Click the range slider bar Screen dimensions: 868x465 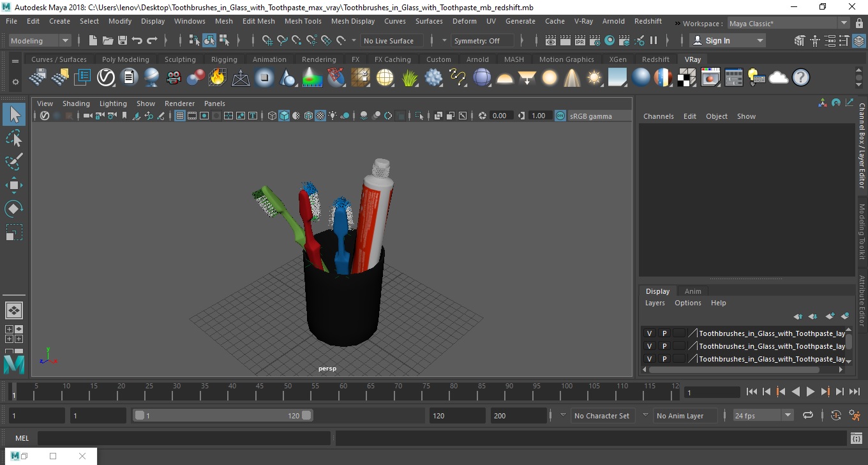(222, 415)
